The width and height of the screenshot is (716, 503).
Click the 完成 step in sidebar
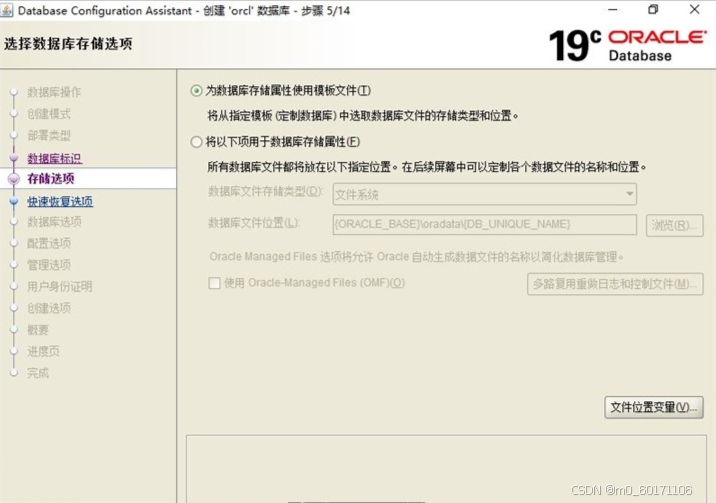click(x=38, y=373)
